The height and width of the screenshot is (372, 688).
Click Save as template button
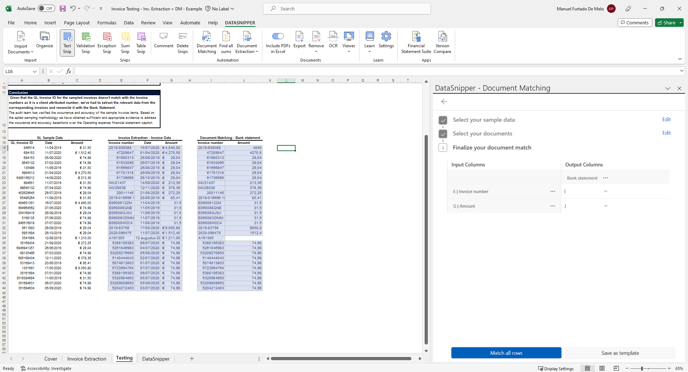(620, 353)
